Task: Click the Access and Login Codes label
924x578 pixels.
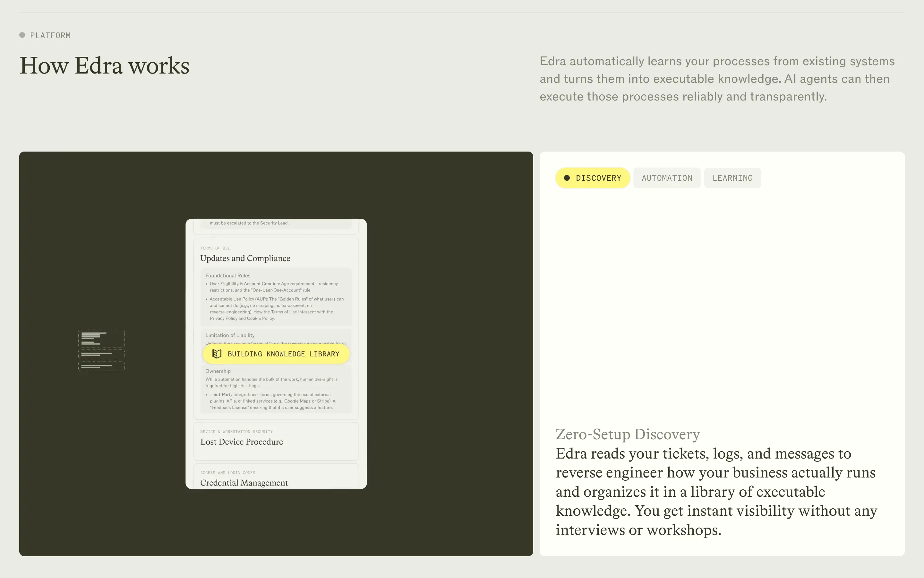Action: 227,472
